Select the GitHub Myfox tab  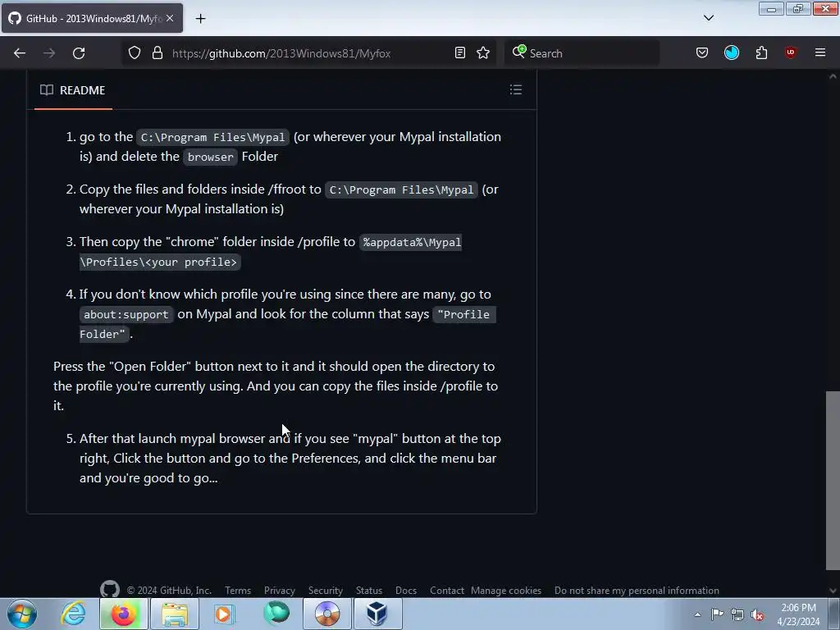[92, 18]
